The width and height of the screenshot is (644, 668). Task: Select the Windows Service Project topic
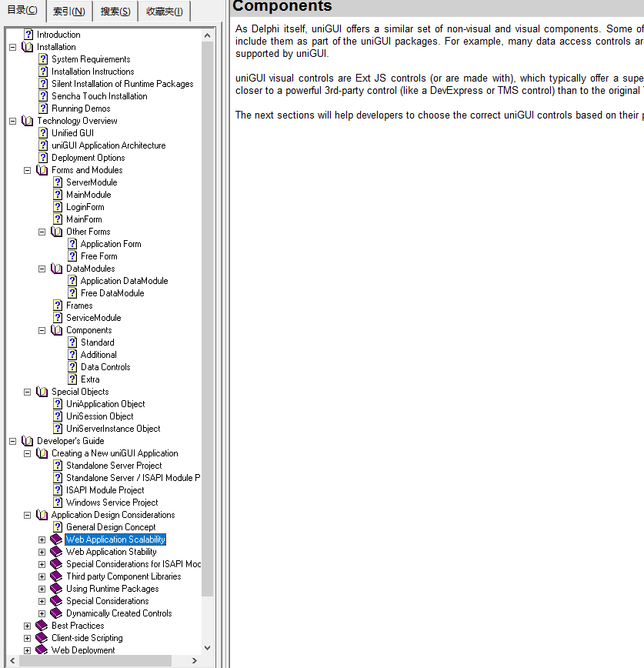click(x=112, y=503)
